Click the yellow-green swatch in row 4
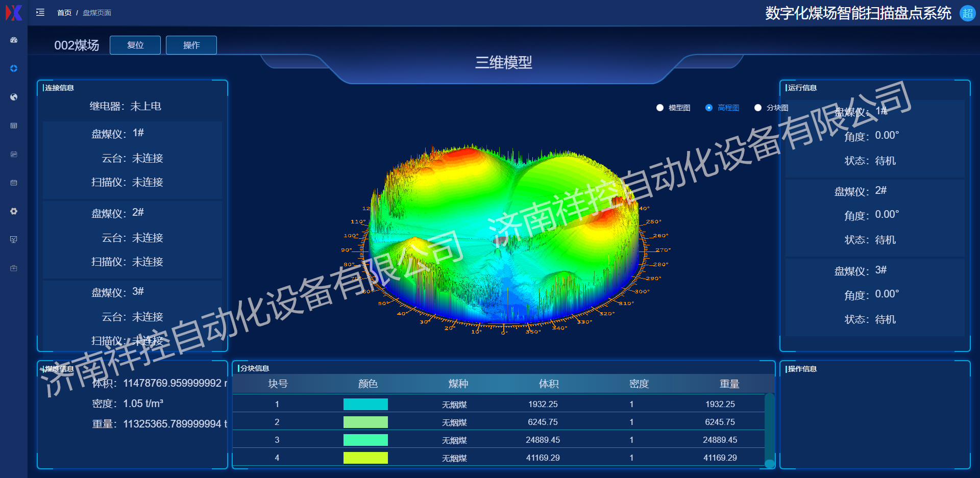 tap(365, 458)
